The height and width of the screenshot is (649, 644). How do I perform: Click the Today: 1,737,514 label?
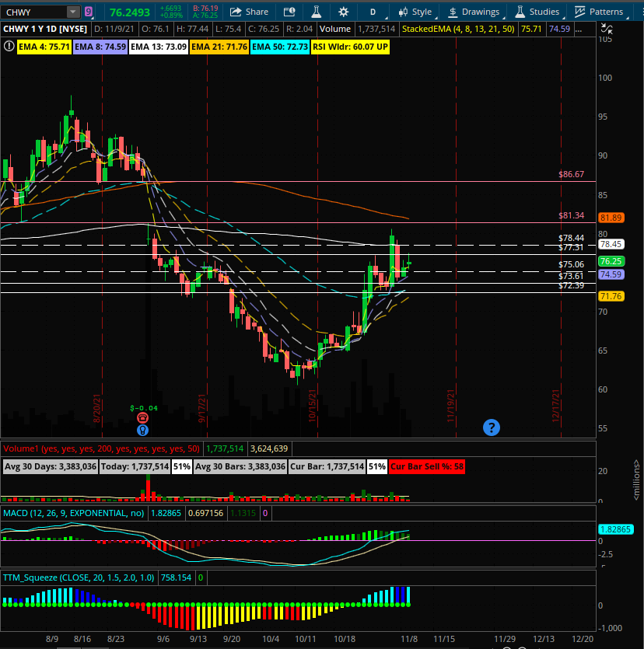(135, 466)
